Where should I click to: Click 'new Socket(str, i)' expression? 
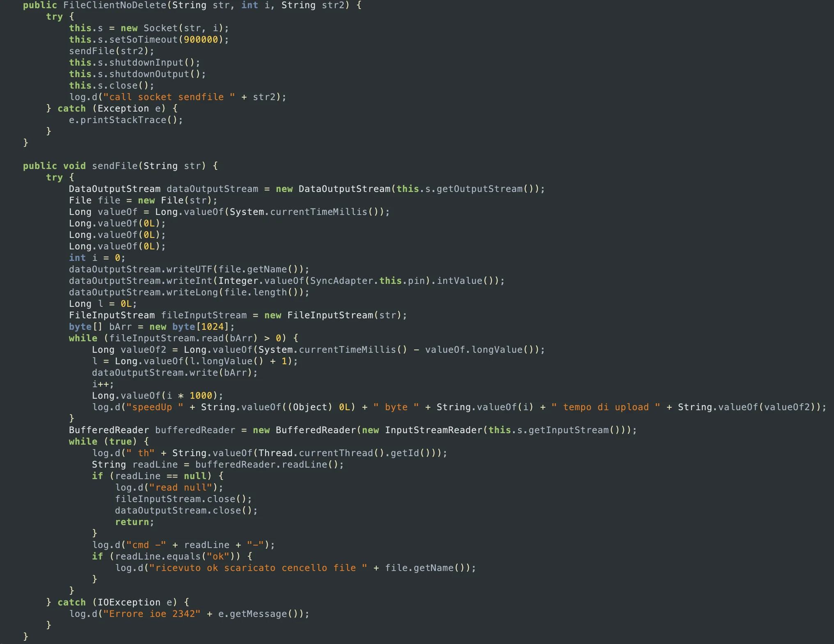point(172,28)
